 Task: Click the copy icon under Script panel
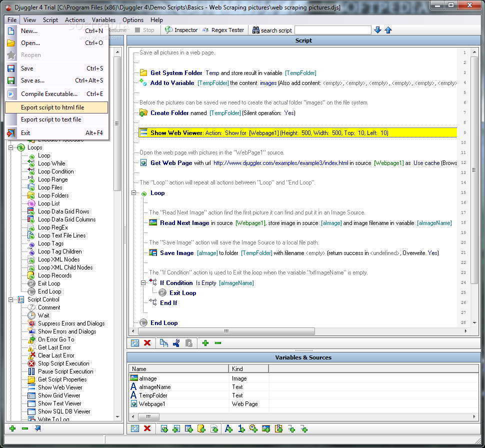click(x=163, y=343)
